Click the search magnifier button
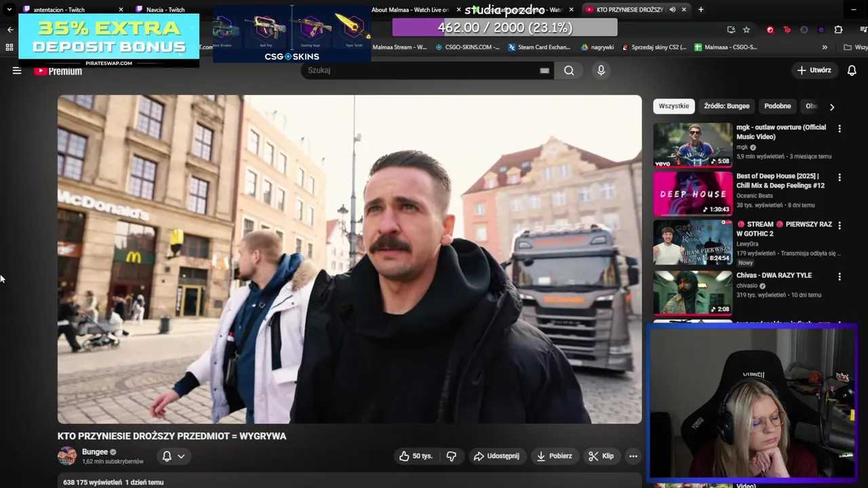 pyautogui.click(x=569, y=70)
